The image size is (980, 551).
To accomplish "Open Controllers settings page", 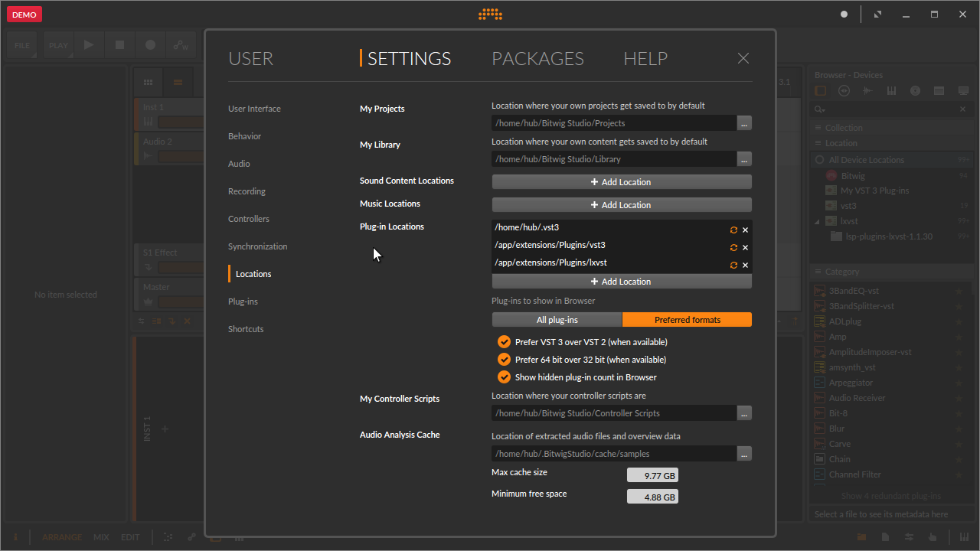I will 249,219.
